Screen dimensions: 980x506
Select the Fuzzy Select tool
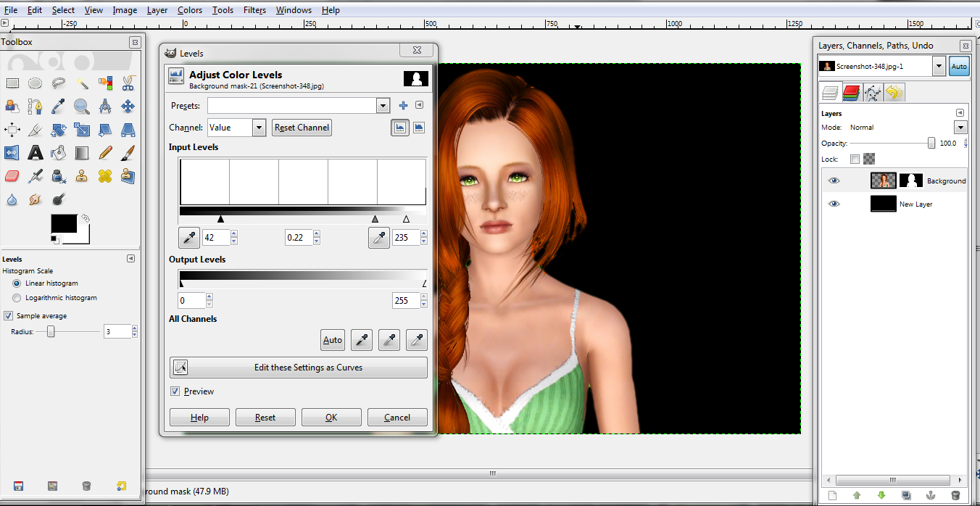coord(82,83)
